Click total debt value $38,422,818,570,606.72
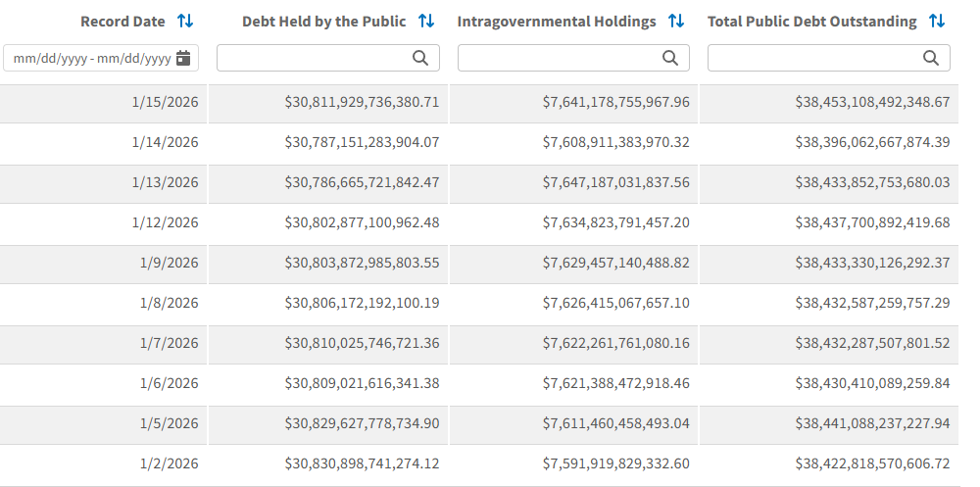Viewport: 980px width, 487px height. tap(872, 463)
